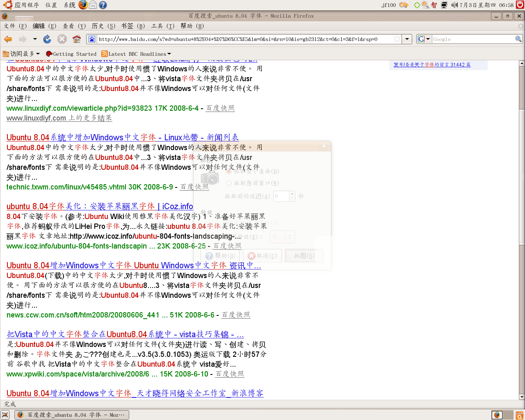Viewport: 525px width, 420px height.
Task: Open the 文件 (F) menu
Action: [15, 26]
